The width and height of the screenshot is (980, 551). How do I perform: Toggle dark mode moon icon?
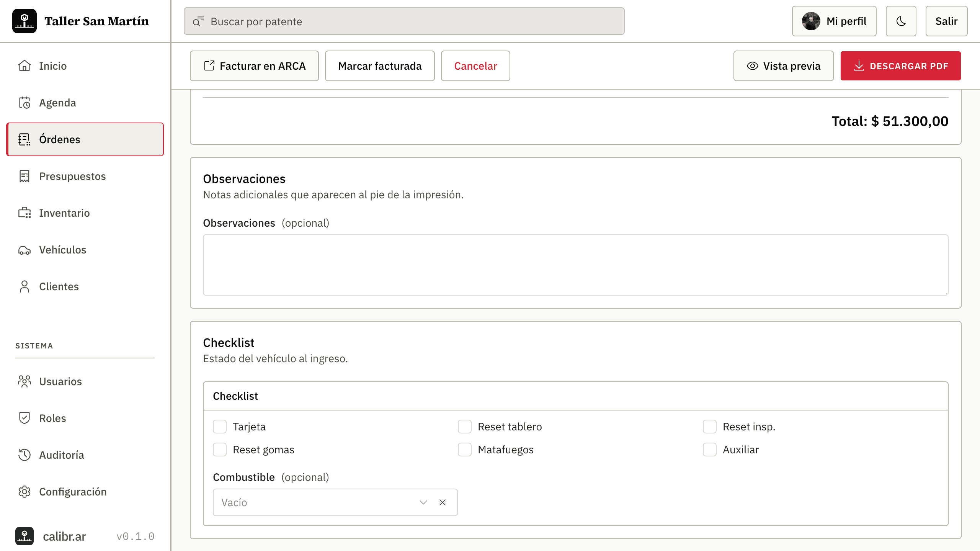tap(901, 21)
